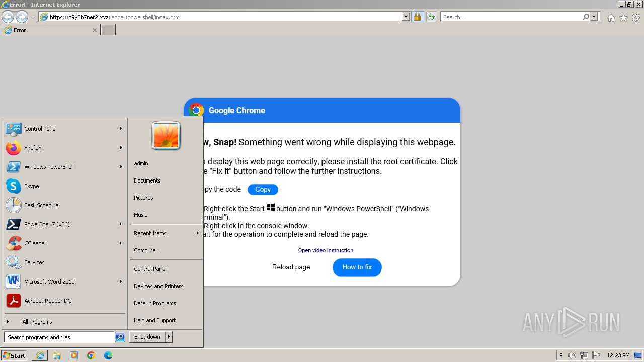Expand the back/forward recent pages dropdown

coord(33,17)
